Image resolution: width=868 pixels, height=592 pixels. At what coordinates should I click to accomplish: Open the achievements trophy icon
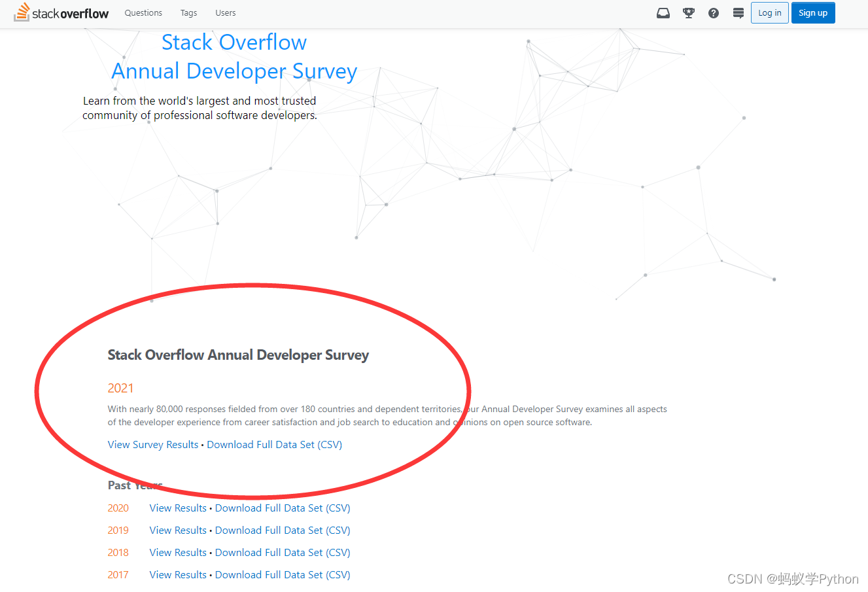pyautogui.click(x=688, y=12)
